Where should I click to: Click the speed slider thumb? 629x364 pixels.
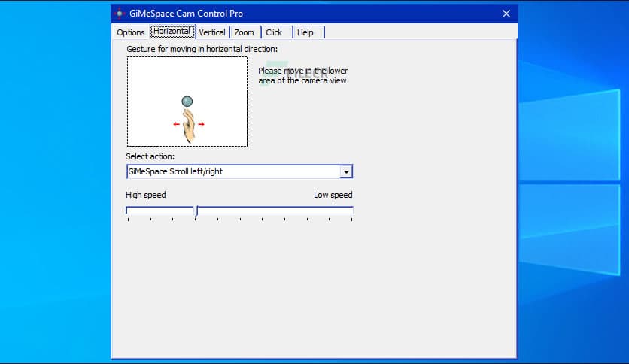click(x=196, y=211)
